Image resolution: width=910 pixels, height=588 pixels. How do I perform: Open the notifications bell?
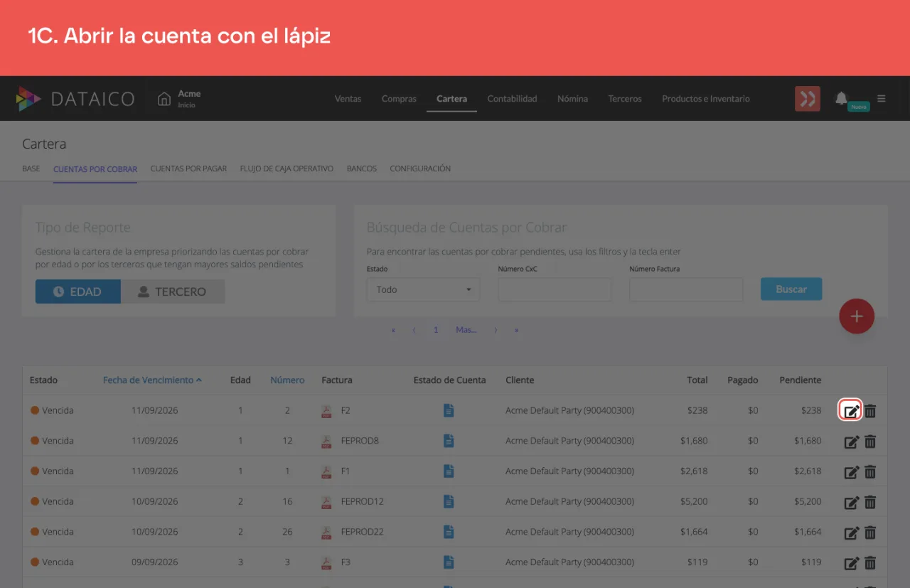pyautogui.click(x=842, y=97)
